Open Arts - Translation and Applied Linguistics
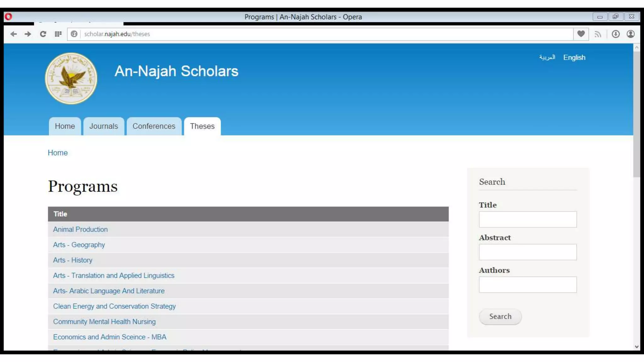 point(114,276)
